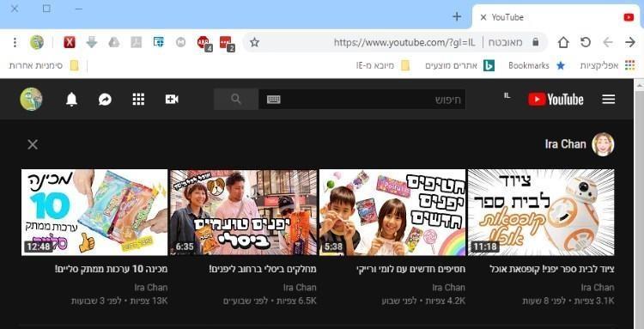Screen dimensions: 644x329
Task: Click the create video camera icon
Action: [x=172, y=99]
